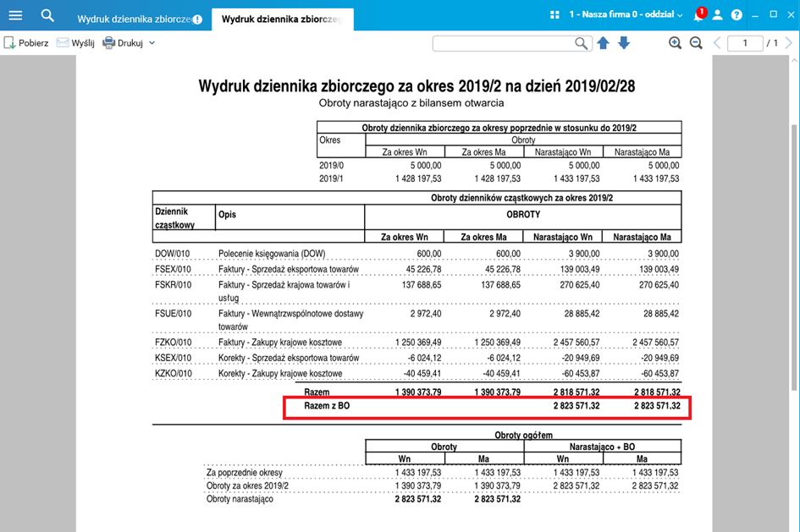Click Obroty za okres 2019/2 label

(247, 485)
